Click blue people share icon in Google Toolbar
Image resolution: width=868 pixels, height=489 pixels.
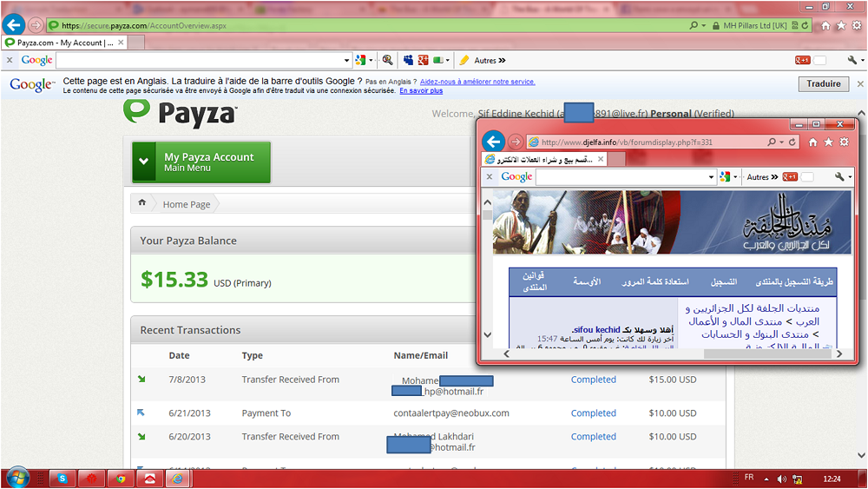click(x=408, y=60)
